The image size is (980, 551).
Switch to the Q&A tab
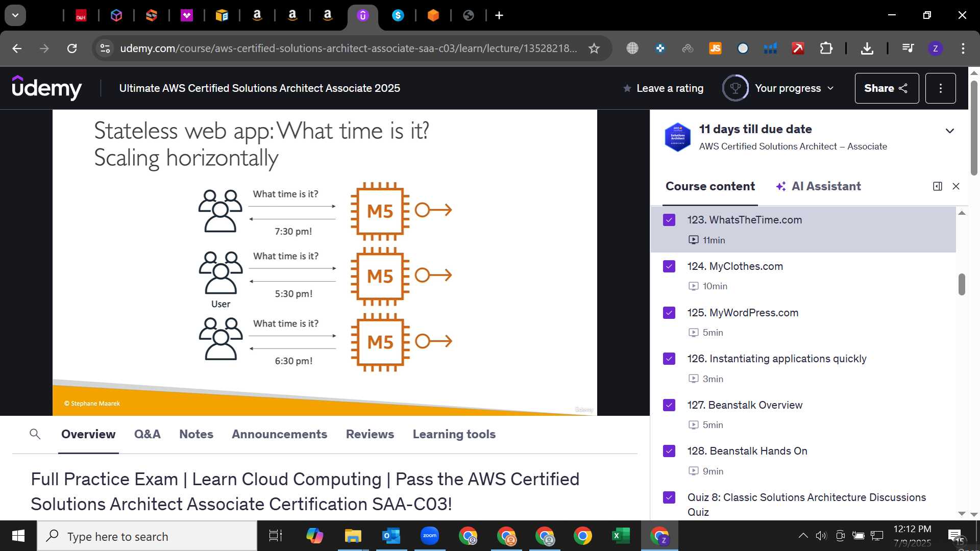(148, 434)
